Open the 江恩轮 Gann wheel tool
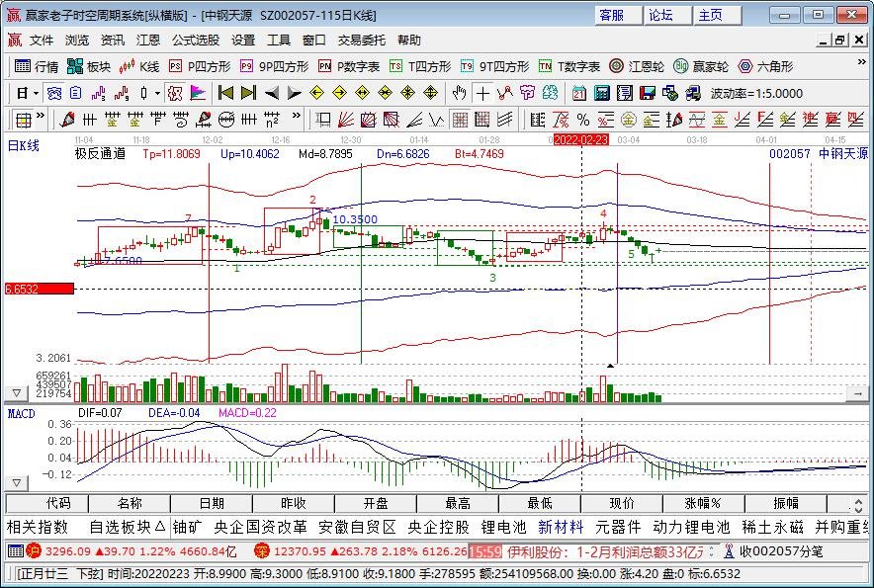 click(637, 66)
